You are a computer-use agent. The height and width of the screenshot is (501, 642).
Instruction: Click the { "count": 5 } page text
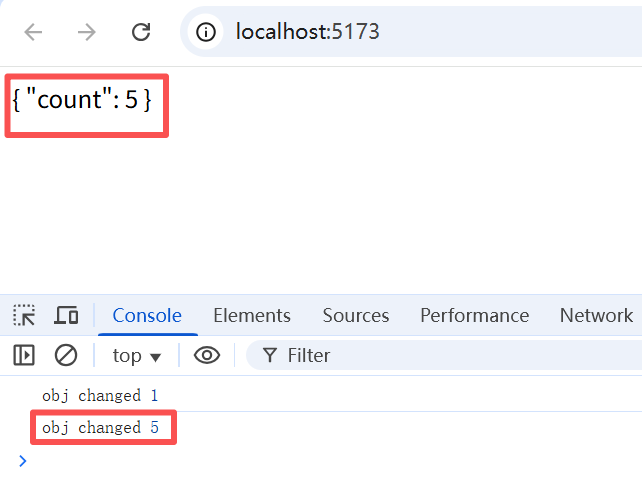82,99
